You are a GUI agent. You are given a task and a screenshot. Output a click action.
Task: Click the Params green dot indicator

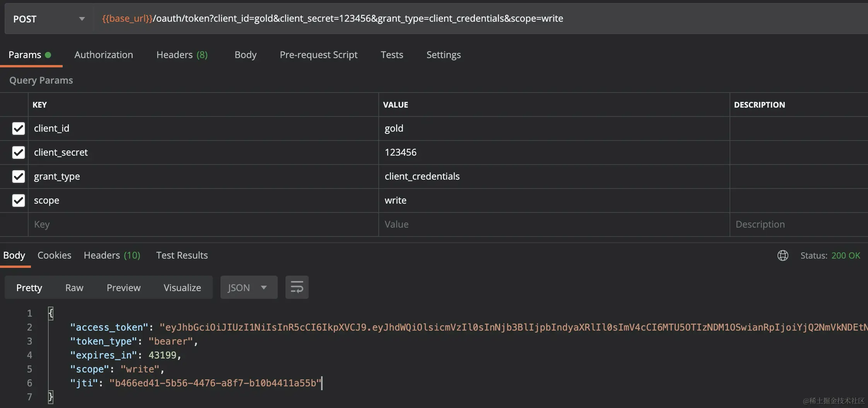(49, 55)
